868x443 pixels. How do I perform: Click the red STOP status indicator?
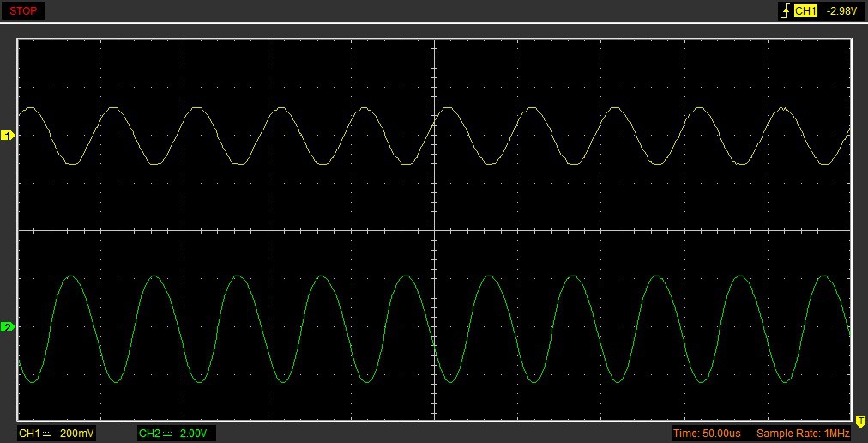tap(23, 11)
